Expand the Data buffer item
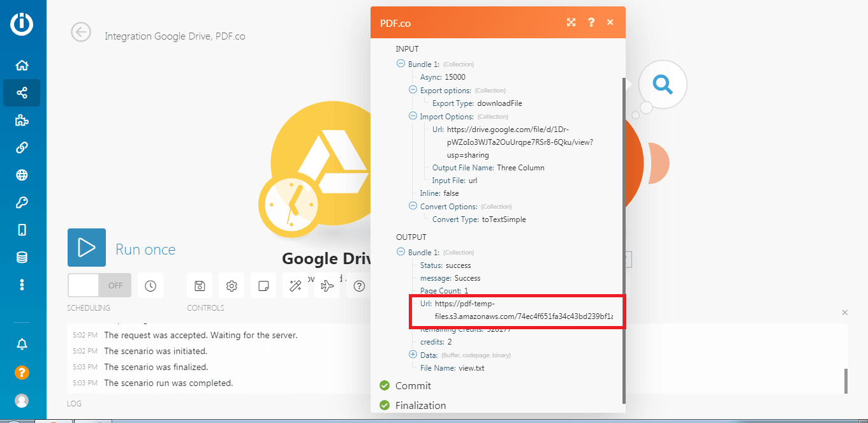Viewport: 868px width, 423px height. coord(413,355)
